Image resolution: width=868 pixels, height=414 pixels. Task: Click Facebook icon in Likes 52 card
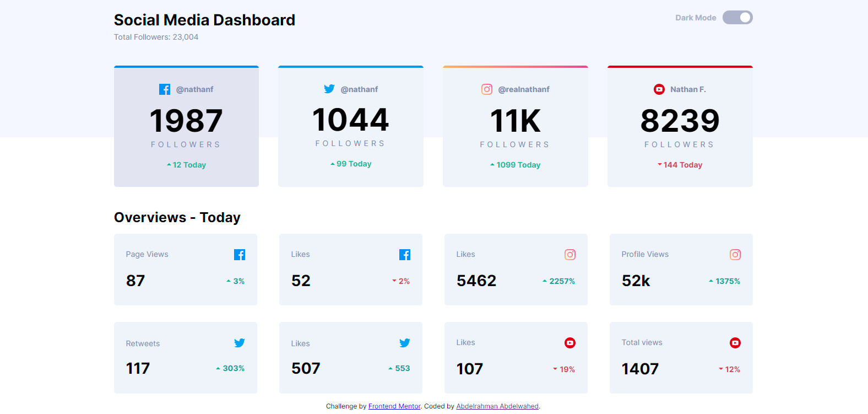tap(405, 255)
